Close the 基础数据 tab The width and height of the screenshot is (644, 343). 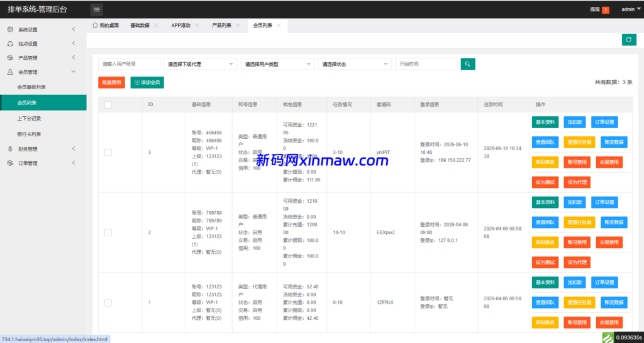[x=156, y=25]
